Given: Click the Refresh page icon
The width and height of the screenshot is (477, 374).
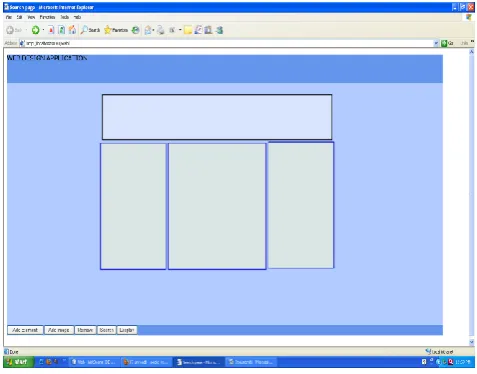Looking at the screenshot, I should [62, 30].
